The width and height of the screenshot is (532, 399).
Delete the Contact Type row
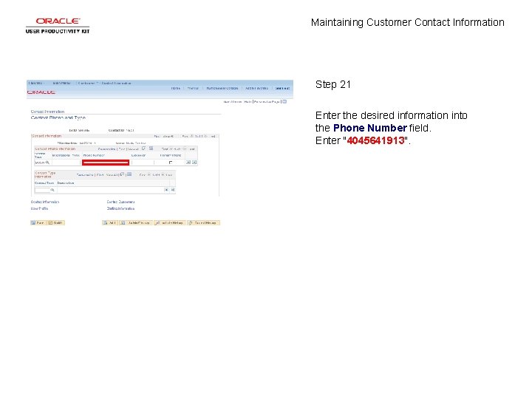coord(173,190)
